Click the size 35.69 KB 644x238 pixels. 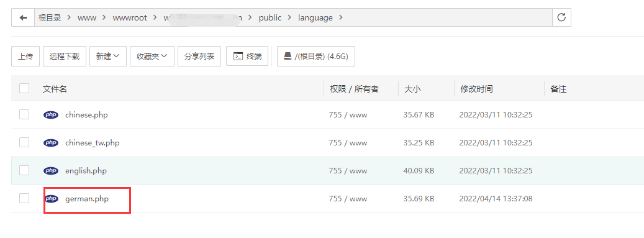coord(419,198)
